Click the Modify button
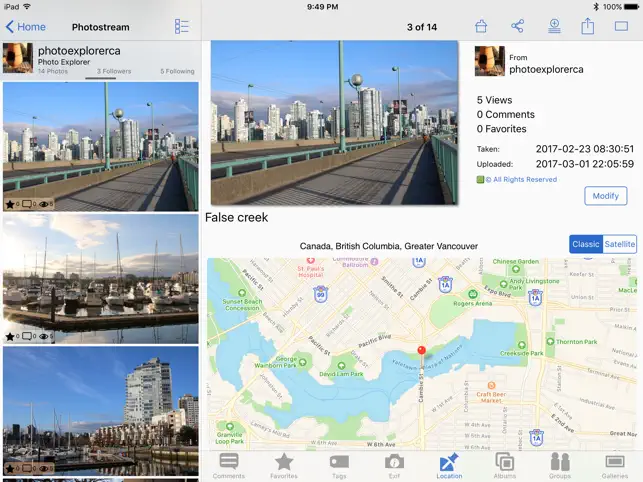This screenshot has width=643, height=482. click(606, 196)
